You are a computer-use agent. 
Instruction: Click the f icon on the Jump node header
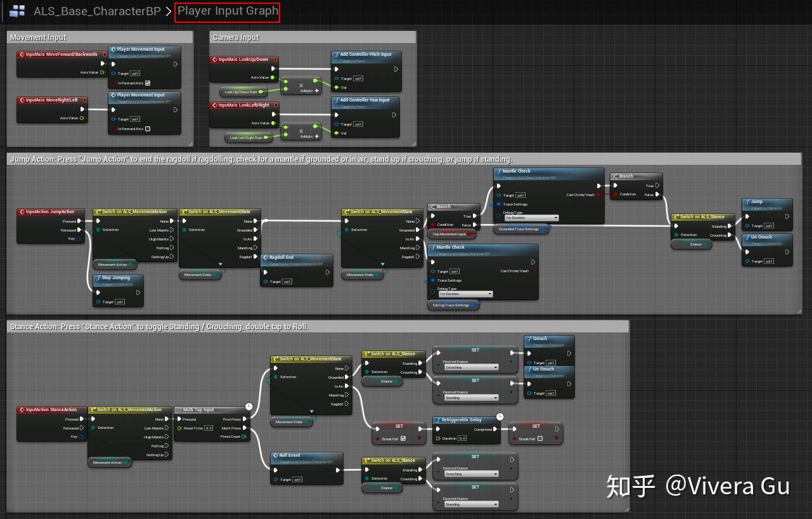point(747,201)
